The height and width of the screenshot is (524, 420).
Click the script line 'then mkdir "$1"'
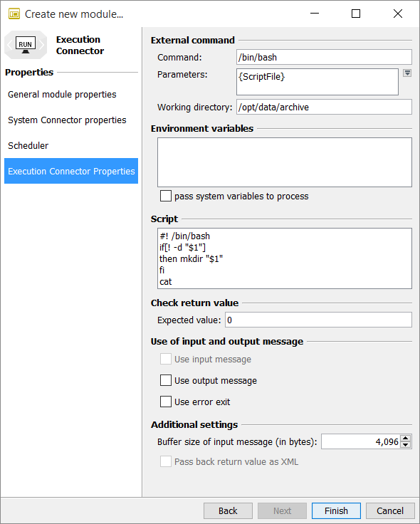[x=191, y=259]
